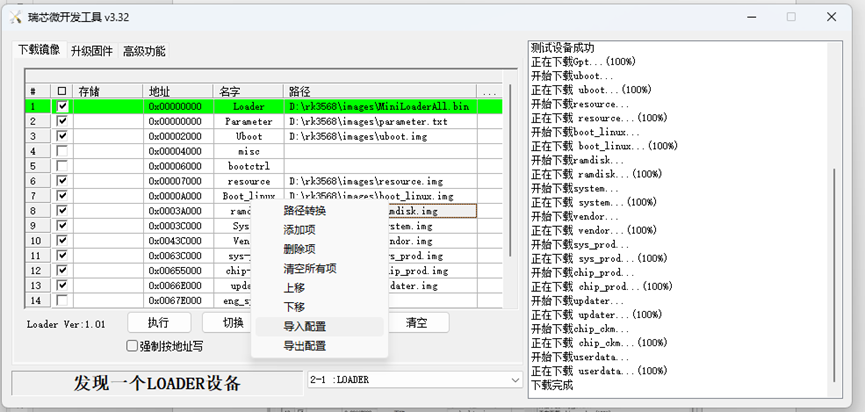Uncheck row 10 vendor checkbox
865x412 pixels.
63,240
